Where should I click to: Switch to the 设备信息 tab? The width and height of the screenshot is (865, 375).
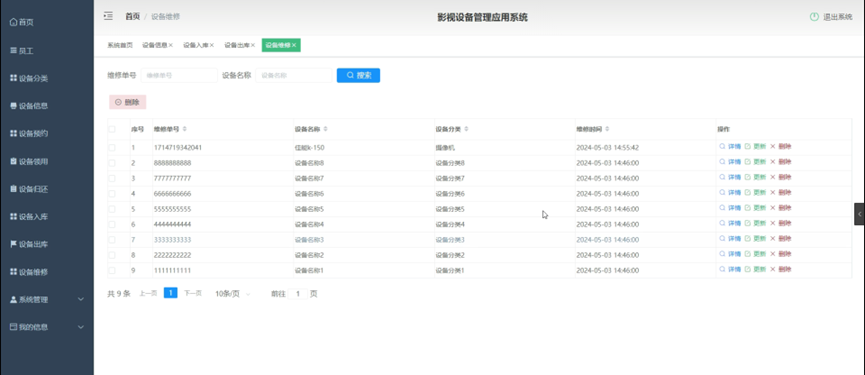(154, 45)
